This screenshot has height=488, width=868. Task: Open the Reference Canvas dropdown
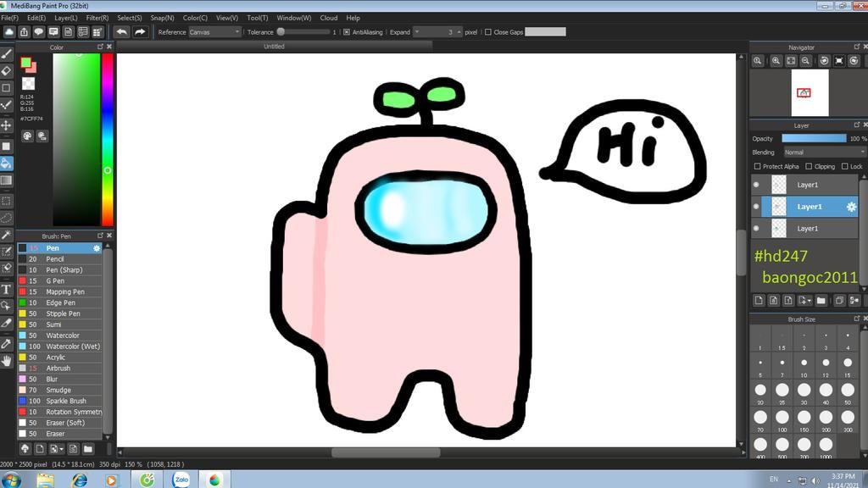pos(214,32)
